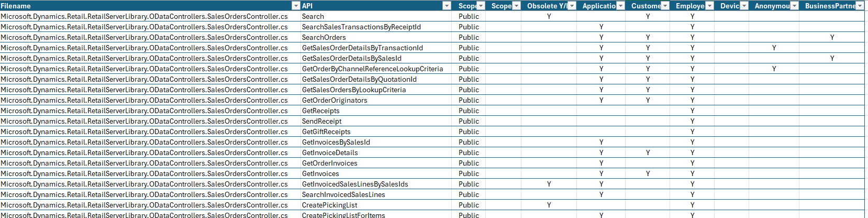The width and height of the screenshot is (868, 218).
Task: Open filter dropdown of Scope column beside API
Action: pyautogui.click(x=482, y=6)
